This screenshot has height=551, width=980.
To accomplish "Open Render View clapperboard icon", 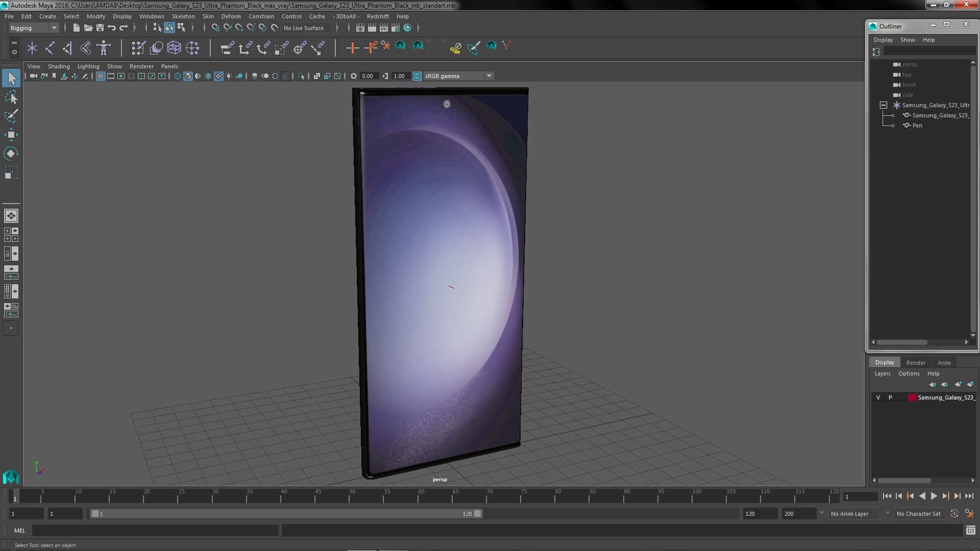I will tap(360, 28).
